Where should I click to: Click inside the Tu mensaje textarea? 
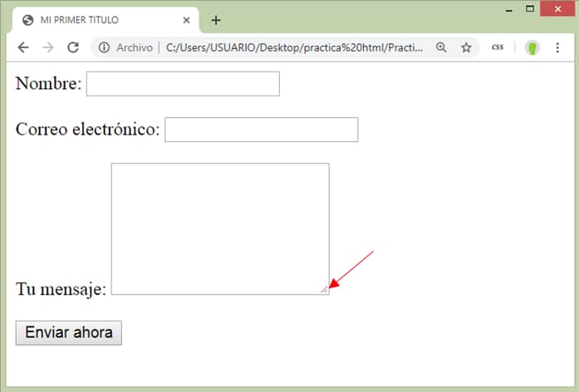click(x=220, y=228)
